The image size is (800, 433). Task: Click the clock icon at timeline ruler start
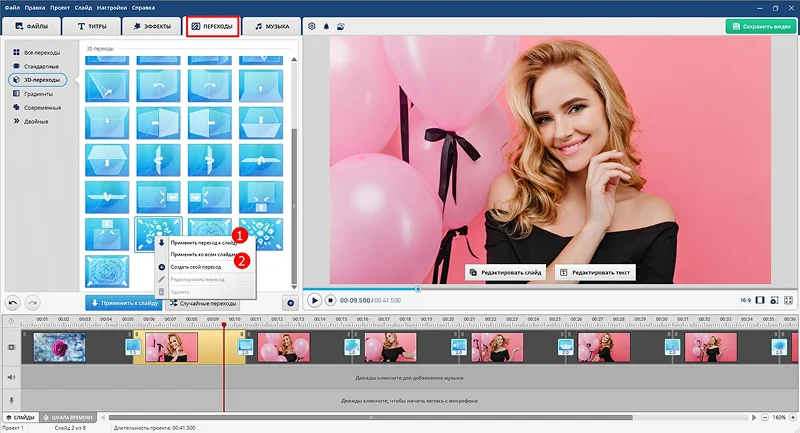11,321
